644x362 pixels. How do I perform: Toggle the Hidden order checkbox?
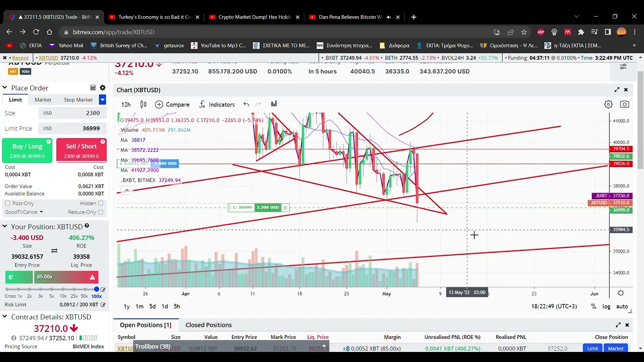tap(101, 204)
